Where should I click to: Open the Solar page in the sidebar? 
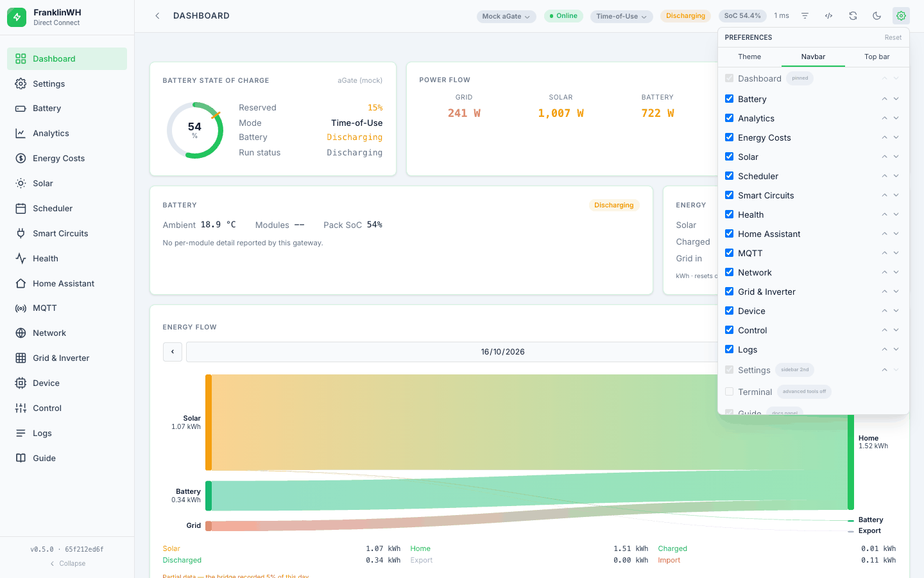click(67, 184)
